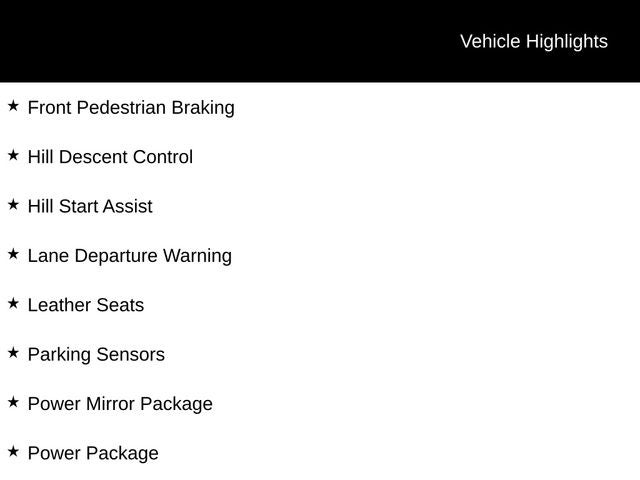The height and width of the screenshot is (480, 640).
Task: Click the Vehicle Highlights heading
Action: 533,41
